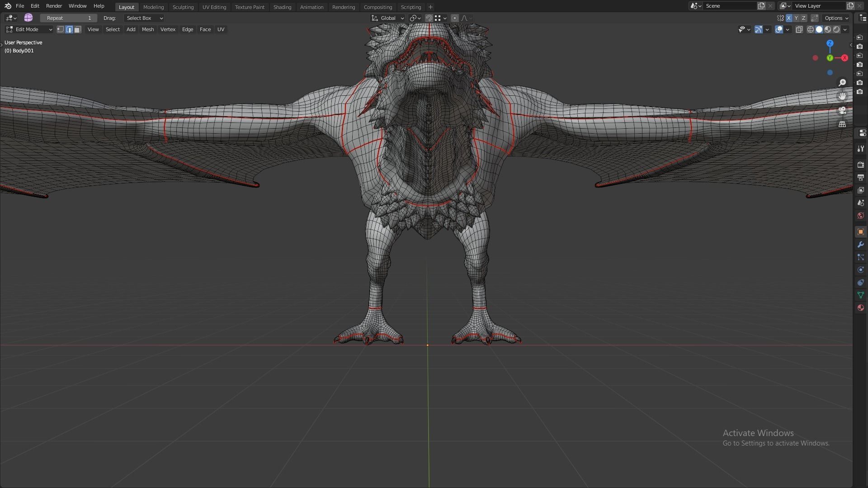Open the viewport Add menu

(x=131, y=29)
